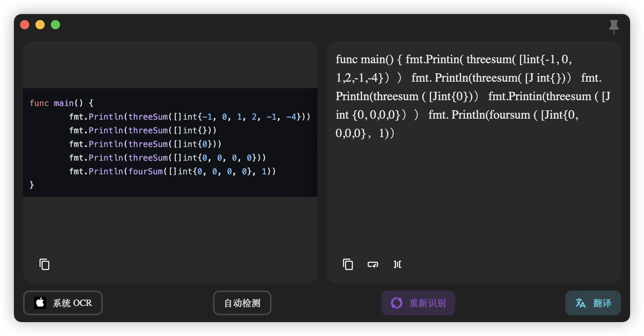Minimize the window with the yellow button
The image size is (644, 336).
40,25
